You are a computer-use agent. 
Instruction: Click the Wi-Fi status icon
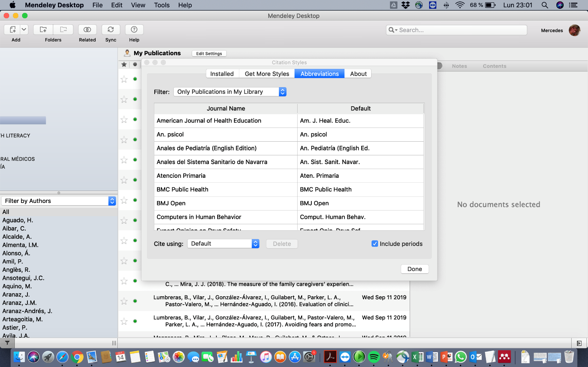pyautogui.click(x=460, y=5)
